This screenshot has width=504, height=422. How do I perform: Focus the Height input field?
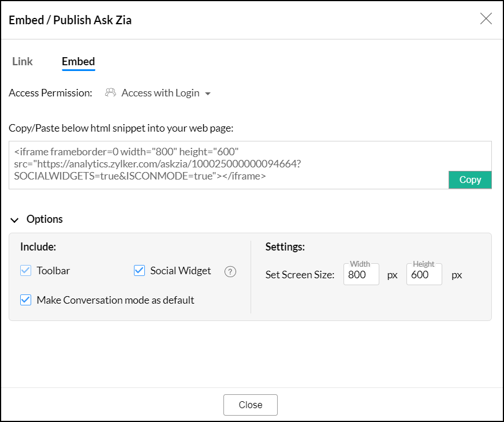(424, 275)
